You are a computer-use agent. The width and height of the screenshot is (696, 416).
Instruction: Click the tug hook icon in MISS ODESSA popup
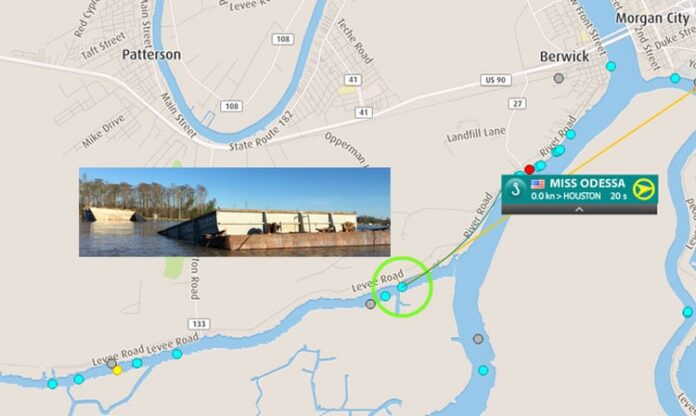click(x=515, y=190)
